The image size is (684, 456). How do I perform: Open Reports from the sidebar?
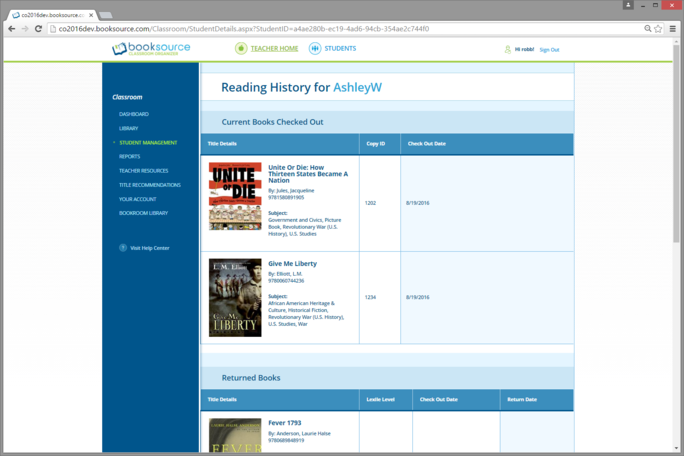click(x=130, y=156)
